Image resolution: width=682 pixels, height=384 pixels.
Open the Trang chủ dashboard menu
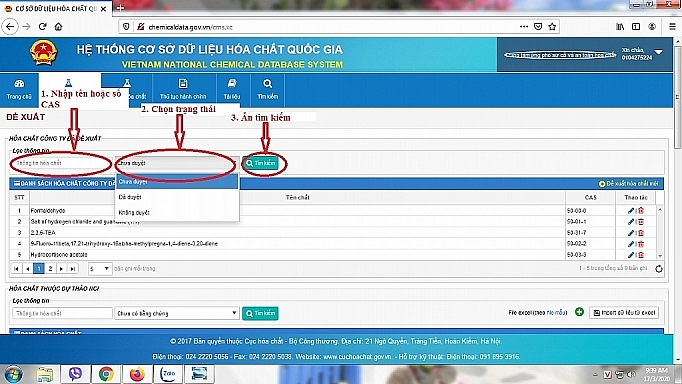pos(19,90)
